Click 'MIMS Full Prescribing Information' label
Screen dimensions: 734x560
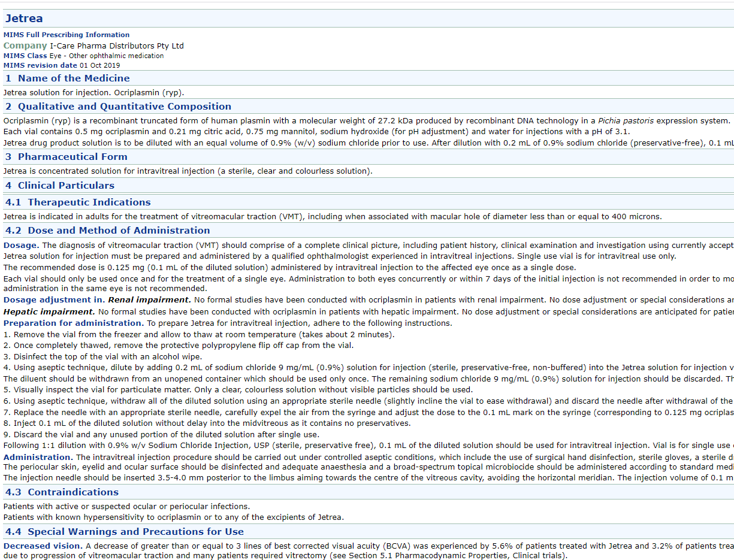[x=67, y=35]
